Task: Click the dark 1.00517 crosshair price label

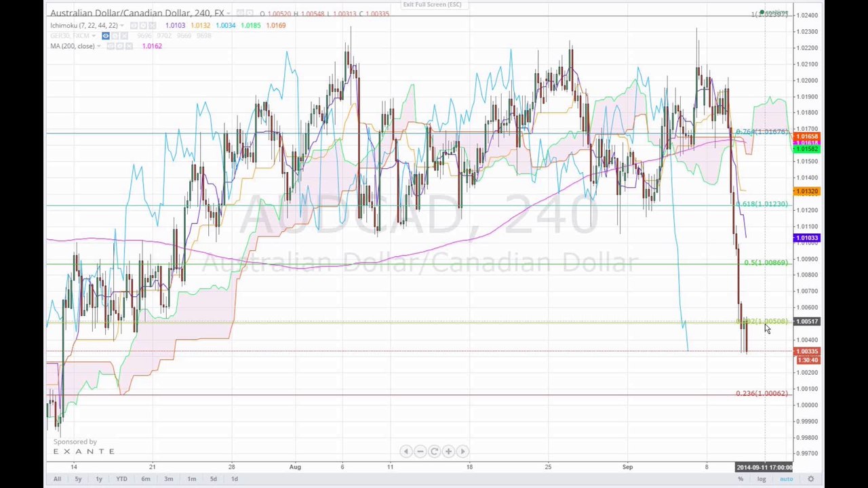Action: pos(807,321)
